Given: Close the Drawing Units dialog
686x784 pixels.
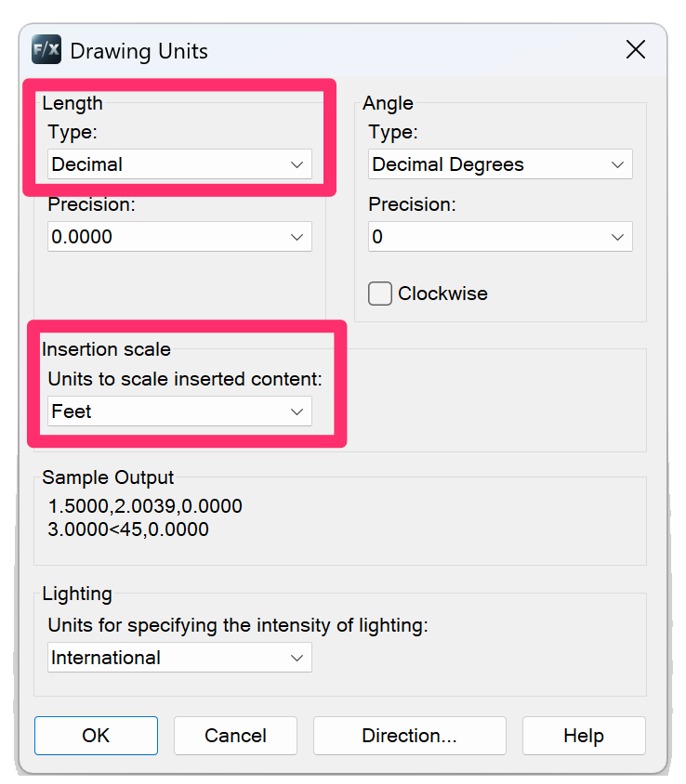Looking at the screenshot, I should (636, 49).
